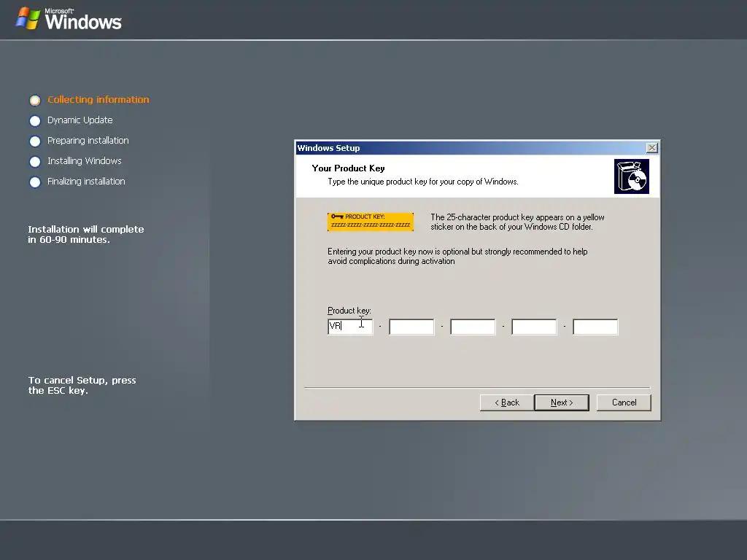Click the Installing Windows step bullet
747x560 pixels.
(x=35, y=161)
